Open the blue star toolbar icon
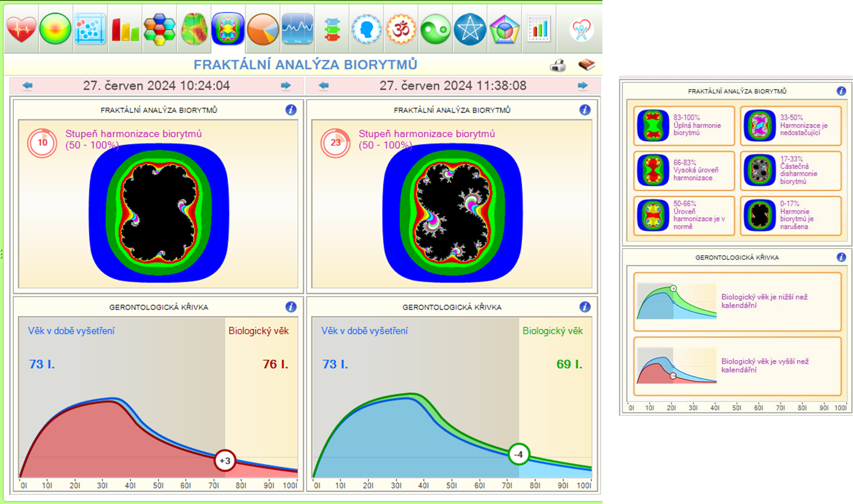This screenshot has width=853, height=504. click(470, 29)
